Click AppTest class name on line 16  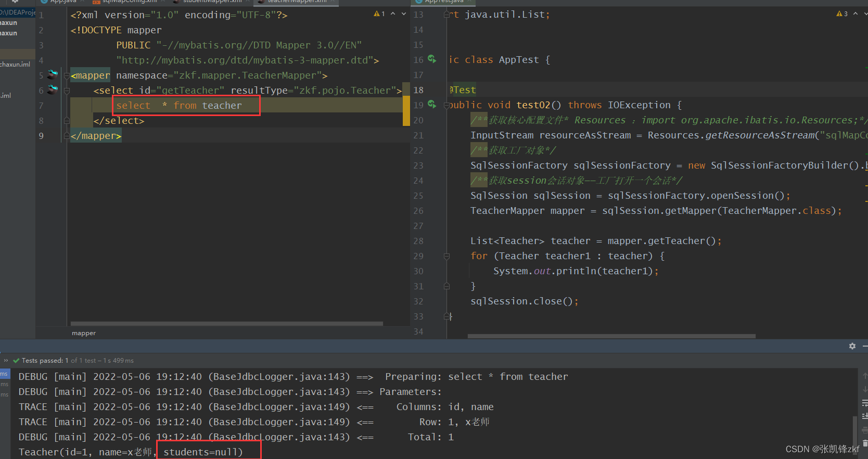[519, 60]
